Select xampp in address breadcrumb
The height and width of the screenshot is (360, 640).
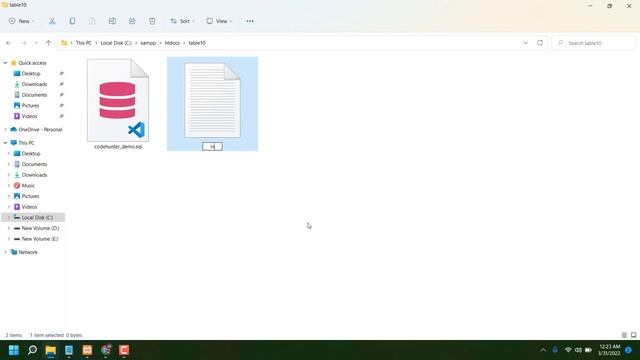click(148, 43)
